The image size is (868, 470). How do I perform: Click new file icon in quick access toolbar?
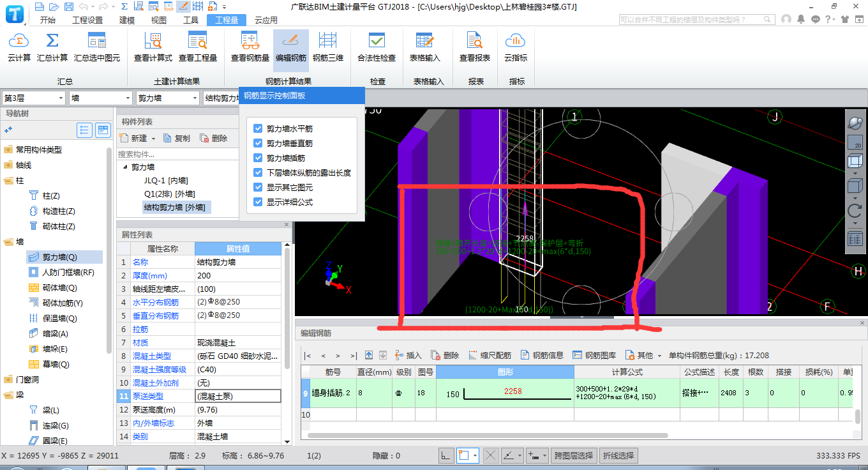tap(40, 6)
